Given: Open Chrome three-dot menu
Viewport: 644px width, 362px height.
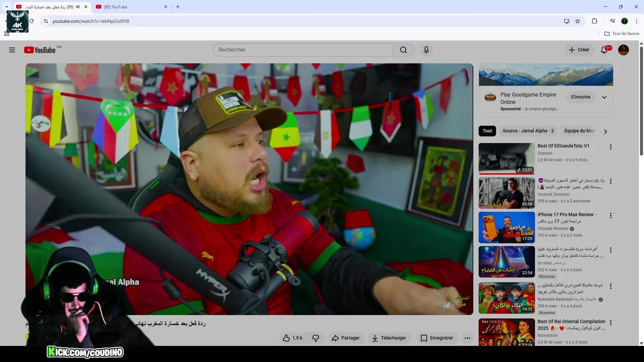Looking at the screenshot, I should pyautogui.click(x=637, y=21).
